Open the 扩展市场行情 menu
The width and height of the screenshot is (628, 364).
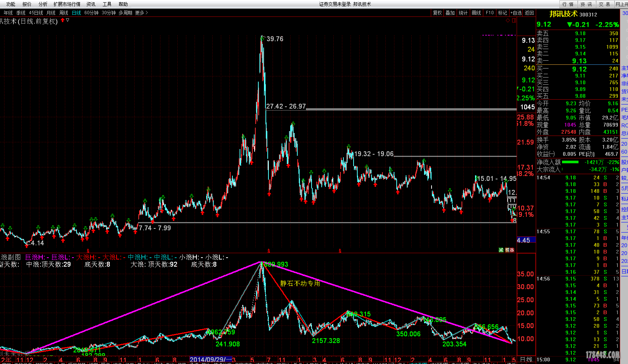pyautogui.click(x=67, y=4)
